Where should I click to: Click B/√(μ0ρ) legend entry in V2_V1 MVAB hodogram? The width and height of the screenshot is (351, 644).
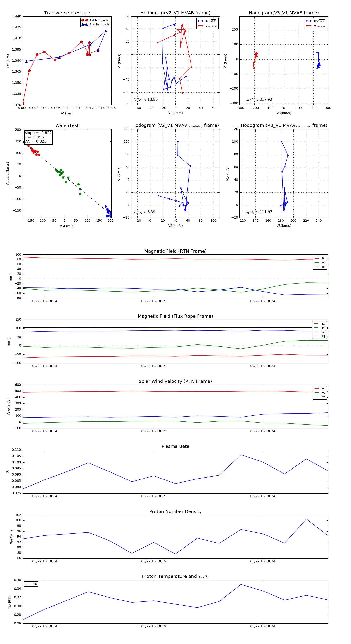coord(207,21)
